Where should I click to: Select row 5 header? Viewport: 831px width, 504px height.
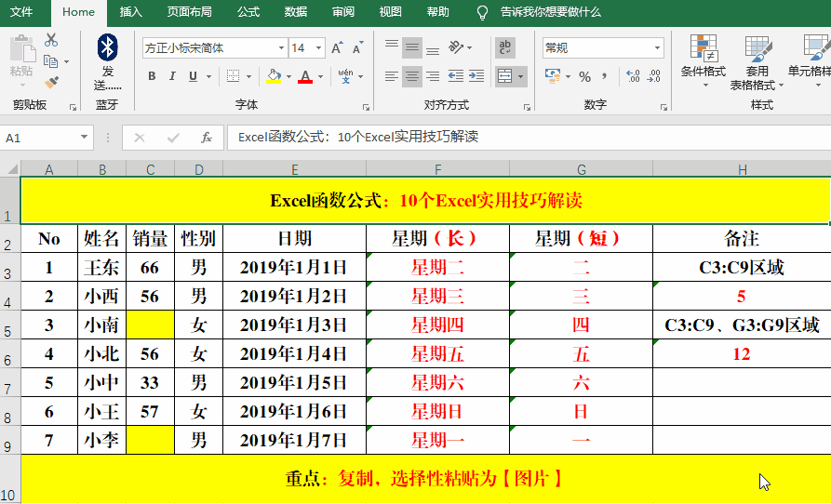coord(10,325)
